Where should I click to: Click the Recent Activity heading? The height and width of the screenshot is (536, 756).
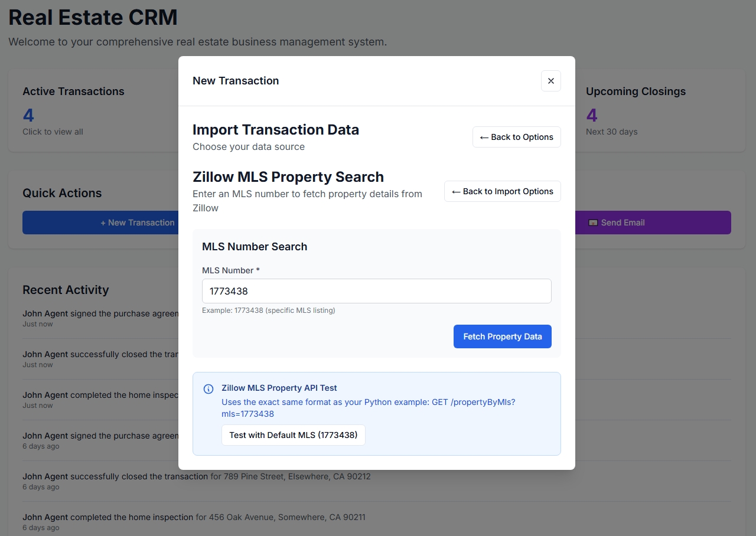[66, 290]
